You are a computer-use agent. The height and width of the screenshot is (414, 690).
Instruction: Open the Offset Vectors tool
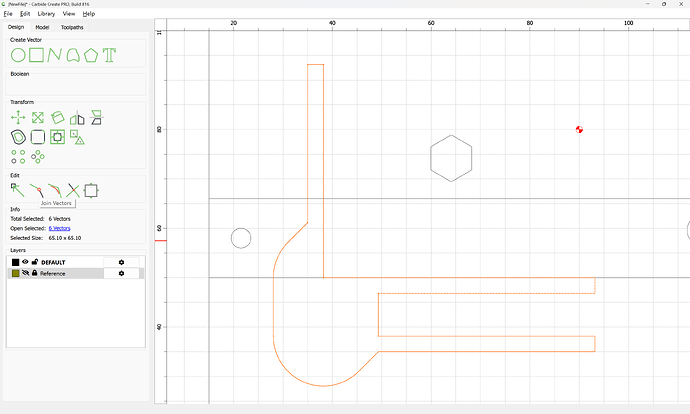click(18, 137)
